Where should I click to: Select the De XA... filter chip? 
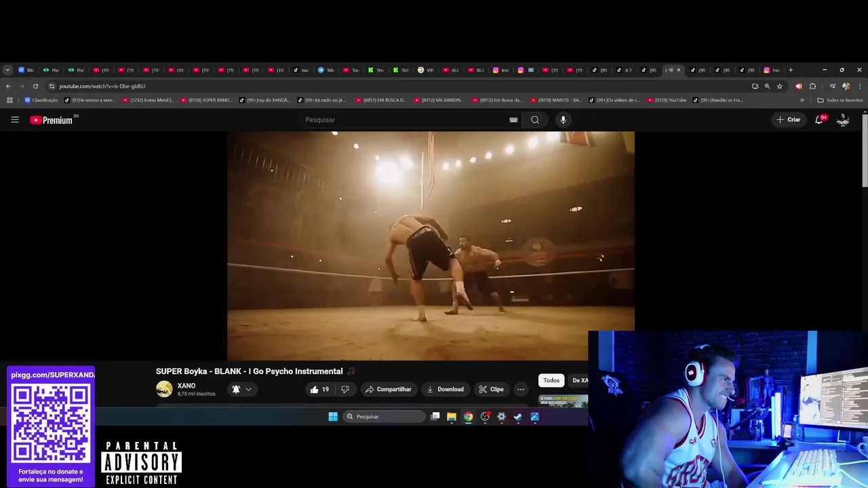tap(579, 380)
